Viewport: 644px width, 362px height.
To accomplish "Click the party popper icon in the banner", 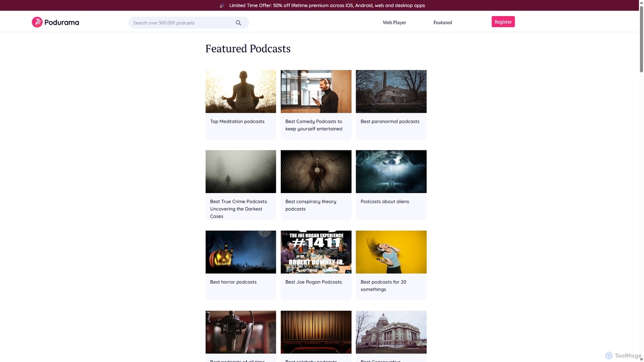I will coord(222,6).
